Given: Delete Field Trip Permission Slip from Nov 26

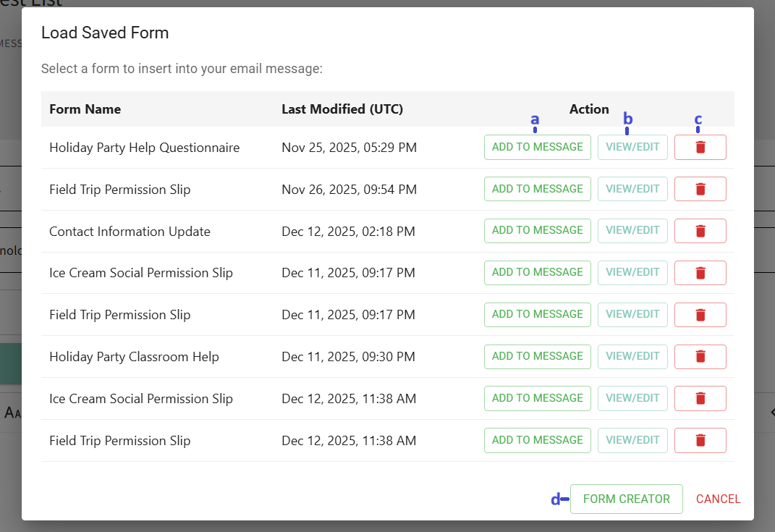Looking at the screenshot, I should pos(700,189).
